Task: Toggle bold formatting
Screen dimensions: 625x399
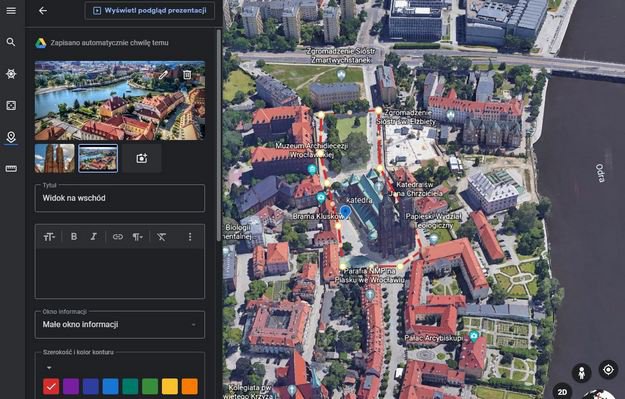Action: tap(74, 237)
